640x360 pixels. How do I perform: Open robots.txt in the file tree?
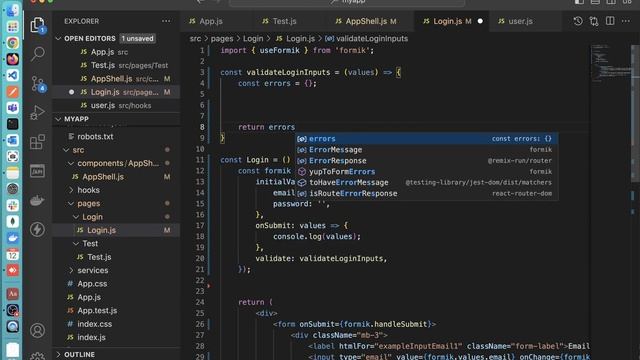coord(116,136)
